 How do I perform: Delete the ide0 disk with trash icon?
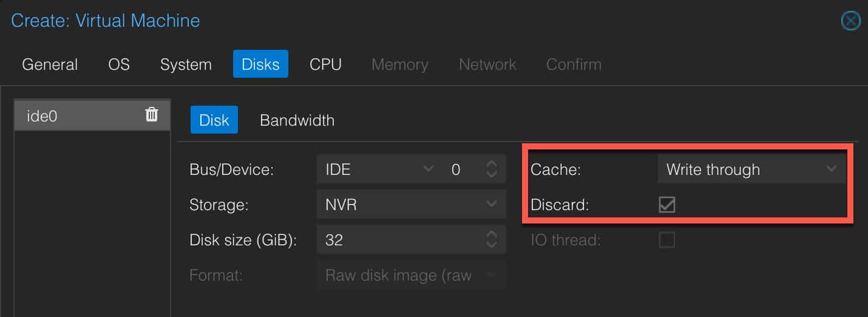coord(152,114)
